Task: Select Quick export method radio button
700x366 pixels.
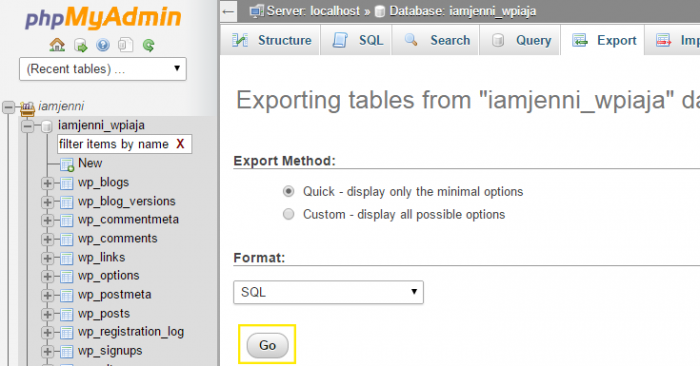Action: click(288, 191)
